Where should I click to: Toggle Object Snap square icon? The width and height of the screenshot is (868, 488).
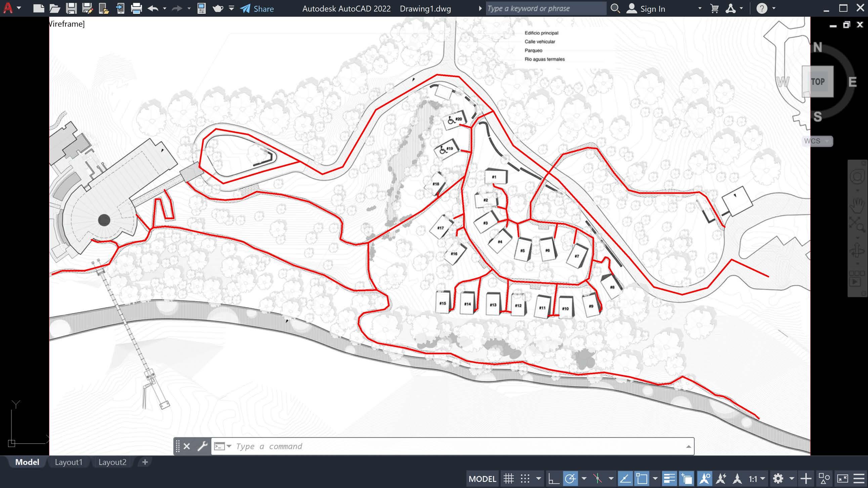[x=642, y=479]
